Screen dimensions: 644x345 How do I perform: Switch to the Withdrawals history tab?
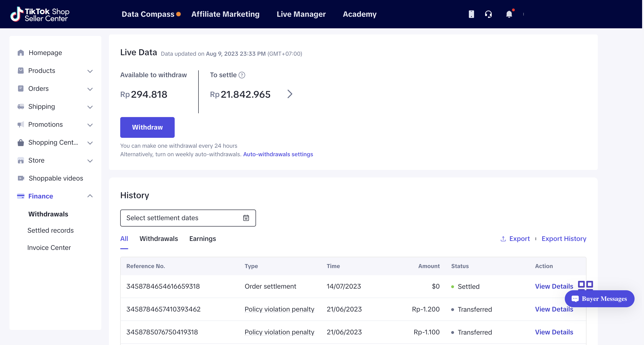158,239
